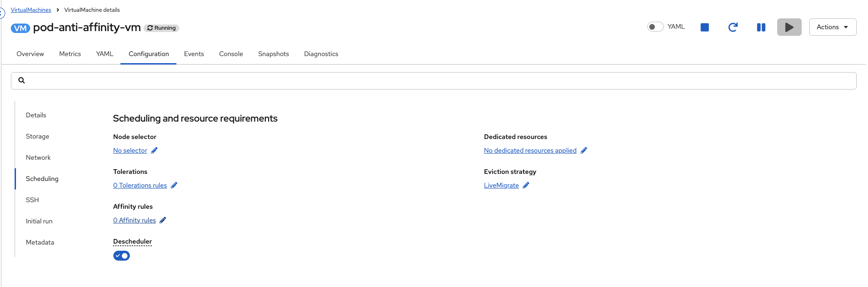Click the No selector link
Viewport: 868px width, 287px height.
click(130, 150)
